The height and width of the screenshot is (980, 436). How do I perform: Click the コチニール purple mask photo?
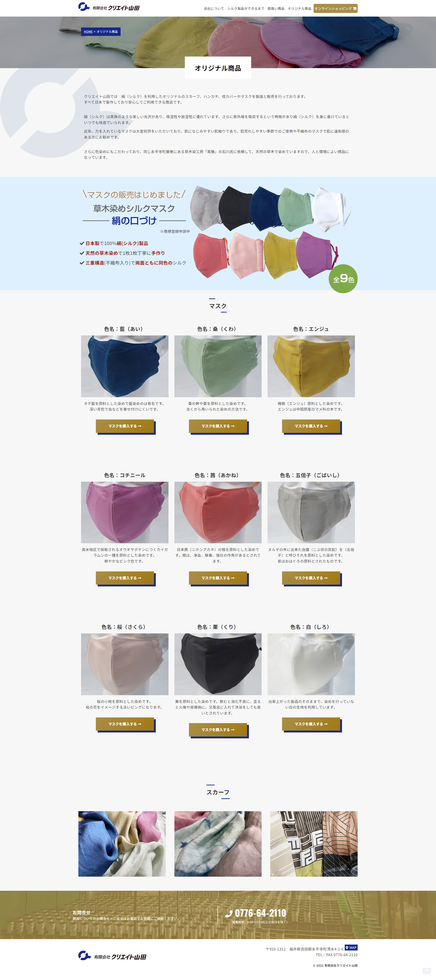click(x=125, y=512)
